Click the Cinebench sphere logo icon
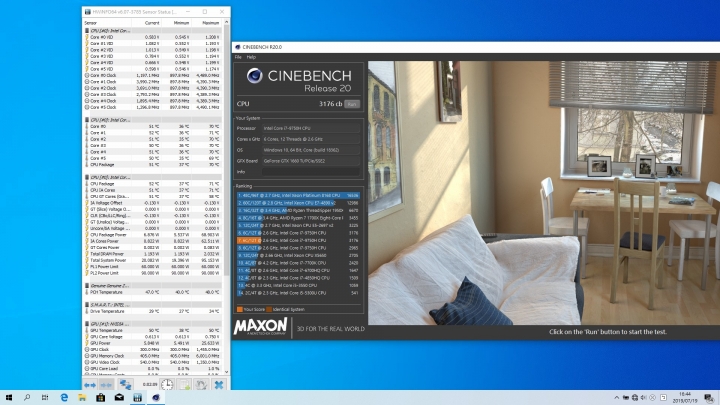The height and width of the screenshot is (405, 720). (x=254, y=75)
